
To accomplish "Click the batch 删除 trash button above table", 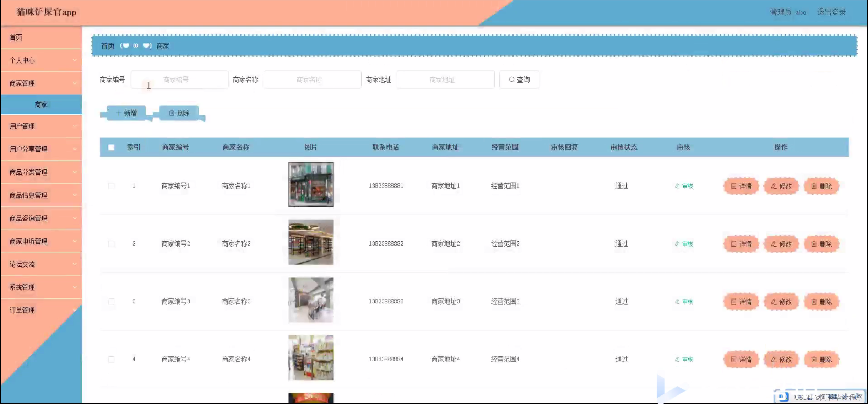I will click(179, 113).
